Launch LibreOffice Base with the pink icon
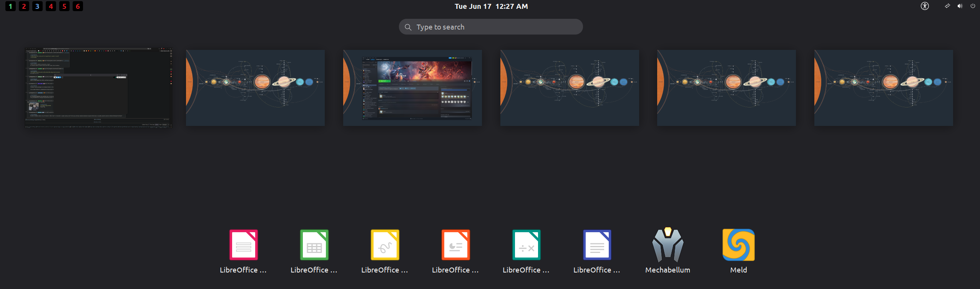The height and width of the screenshot is (289, 980). click(x=243, y=245)
